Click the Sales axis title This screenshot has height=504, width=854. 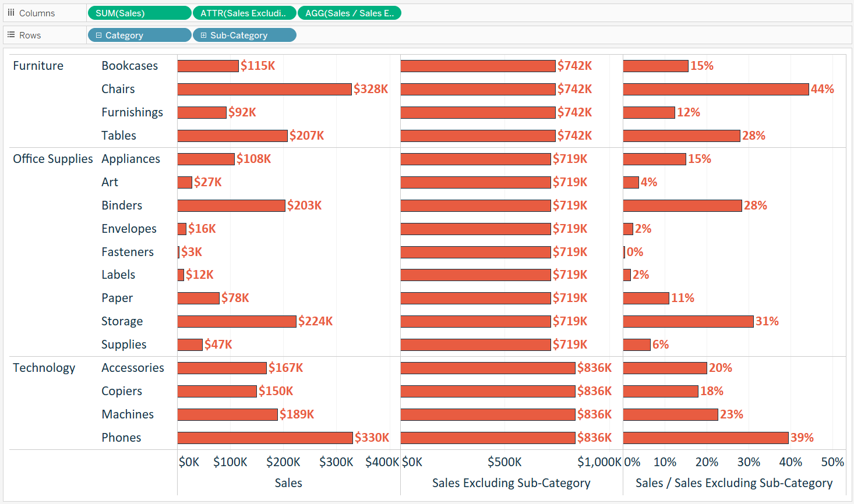[288, 482]
